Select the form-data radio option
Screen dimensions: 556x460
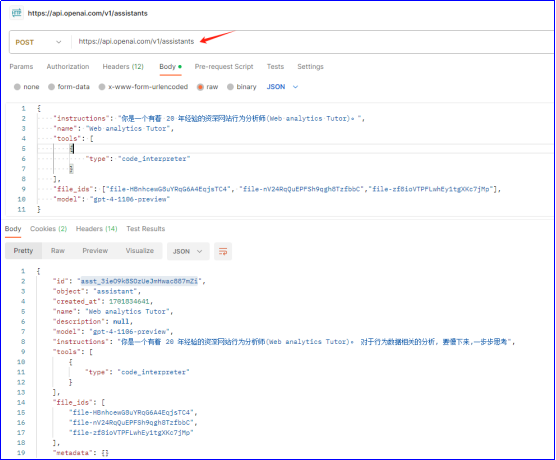coord(51,87)
